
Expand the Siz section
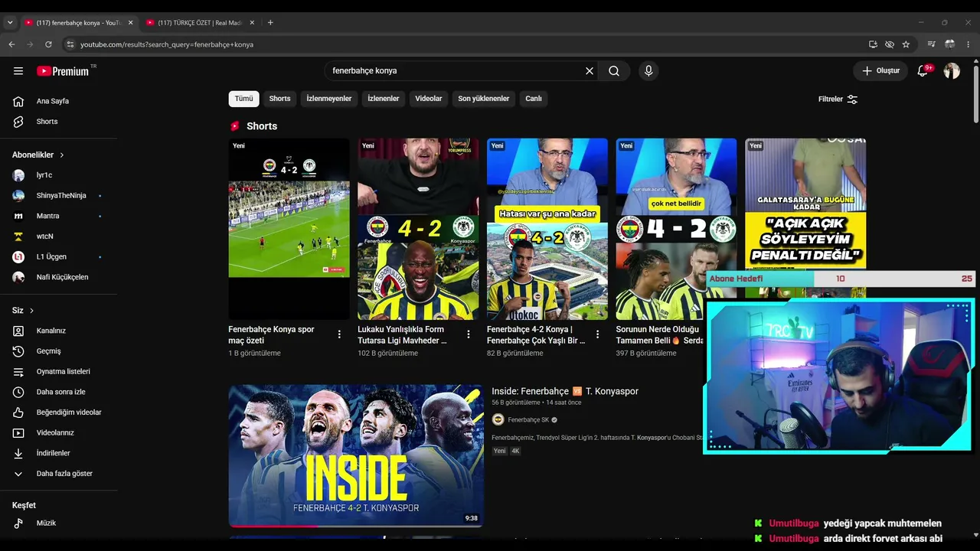pyautogui.click(x=23, y=311)
